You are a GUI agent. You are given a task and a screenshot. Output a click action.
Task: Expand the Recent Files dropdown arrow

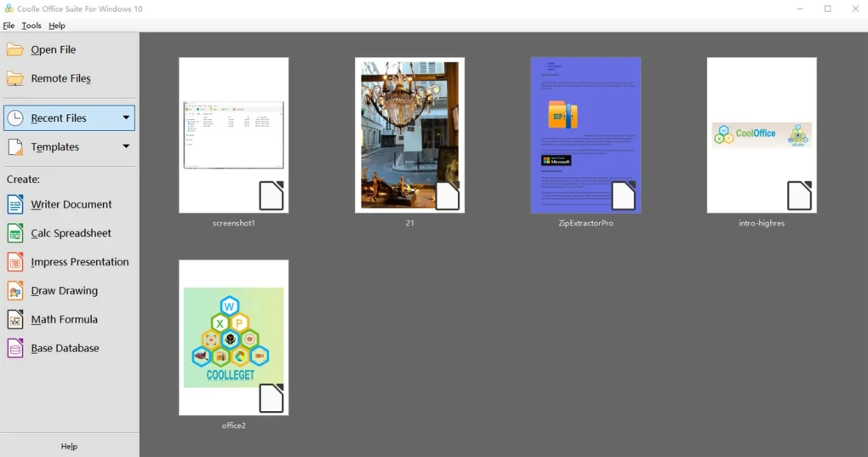click(126, 117)
